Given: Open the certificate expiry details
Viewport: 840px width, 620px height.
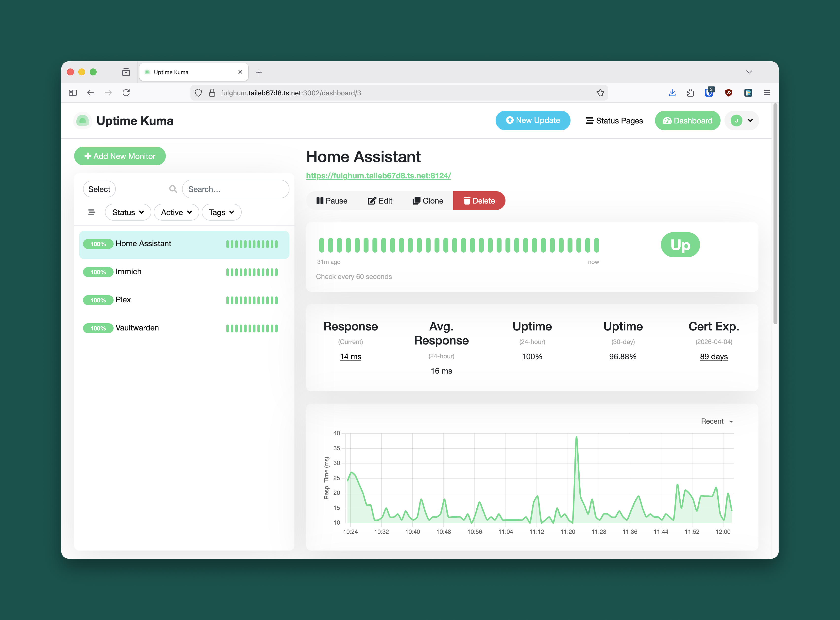Looking at the screenshot, I should (x=714, y=357).
